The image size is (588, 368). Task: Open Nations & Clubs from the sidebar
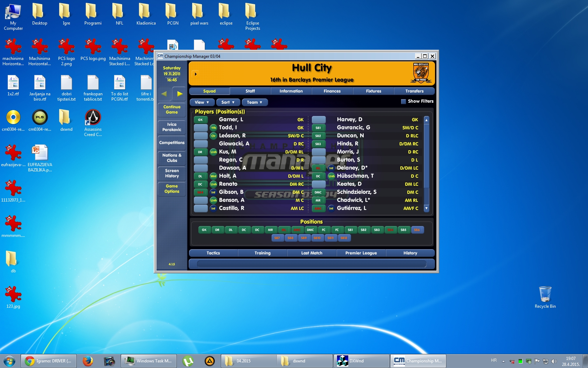(x=172, y=158)
